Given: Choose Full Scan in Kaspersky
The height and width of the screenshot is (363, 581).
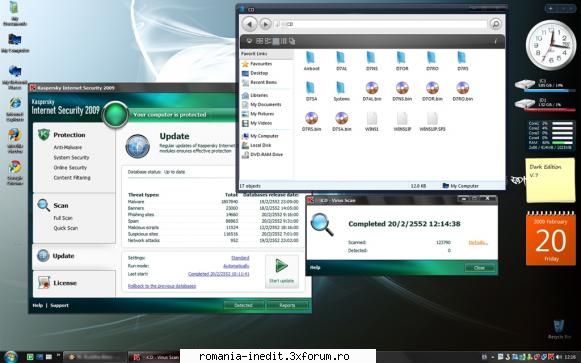Looking at the screenshot, I should (63, 218).
